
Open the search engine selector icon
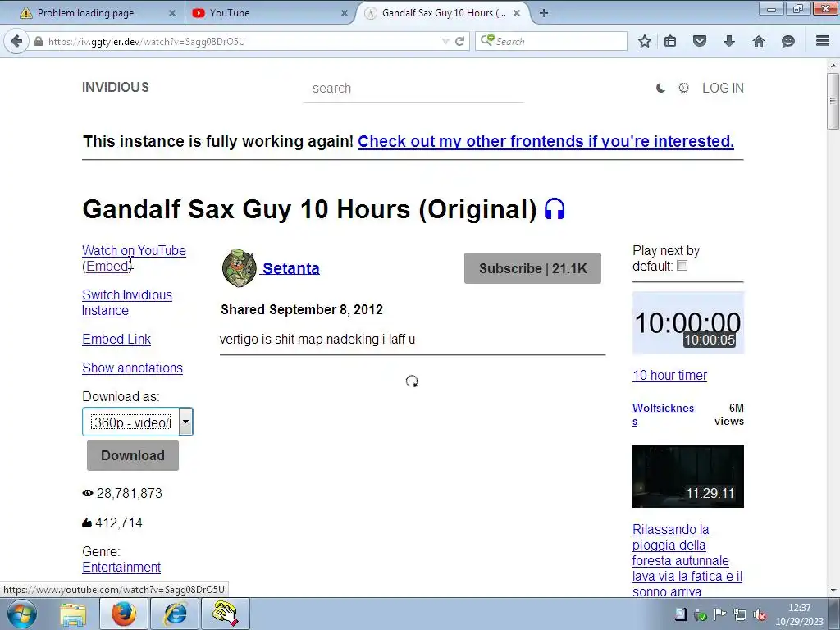487,40
